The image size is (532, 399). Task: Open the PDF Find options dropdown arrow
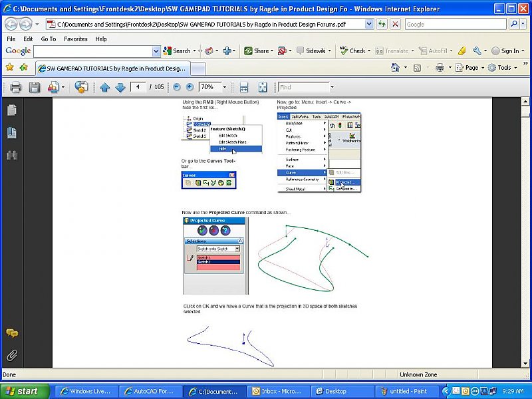332,87
